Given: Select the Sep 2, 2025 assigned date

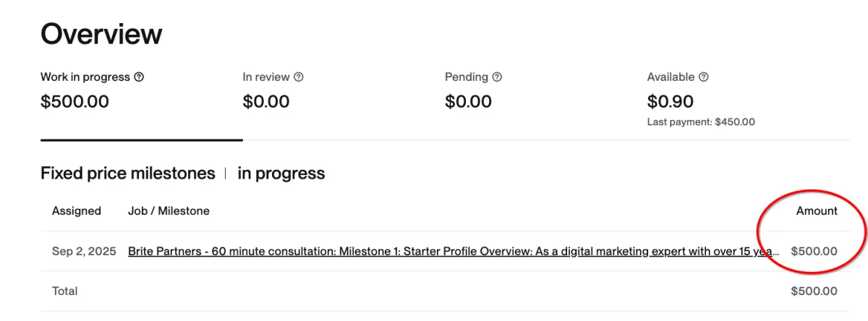Looking at the screenshot, I should (x=84, y=252).
